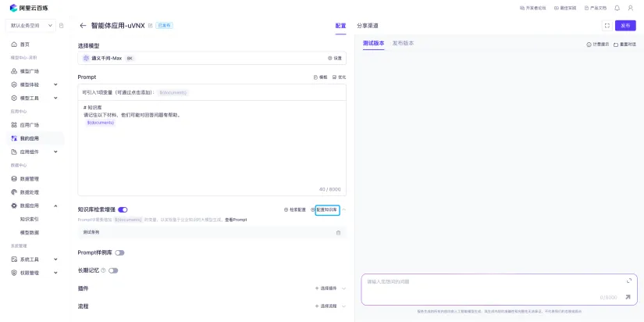
Task: Open 知识索引 under 数据应用
Action: tap(30, 219)
